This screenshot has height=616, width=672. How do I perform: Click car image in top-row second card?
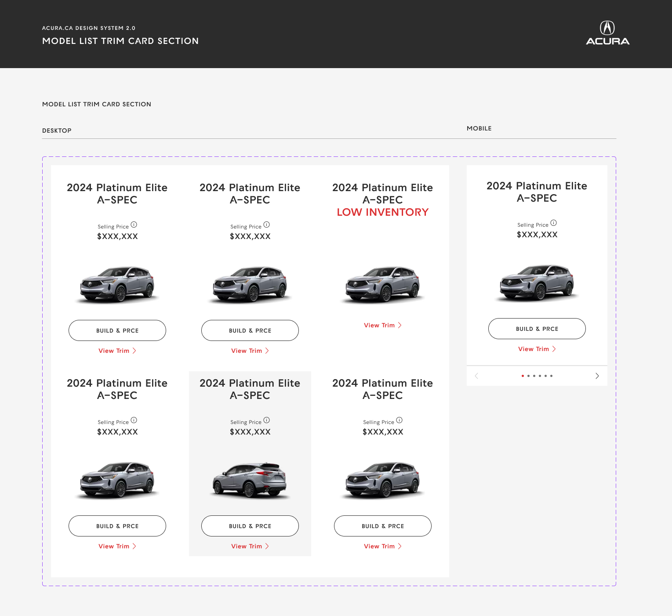pos(250,284)
